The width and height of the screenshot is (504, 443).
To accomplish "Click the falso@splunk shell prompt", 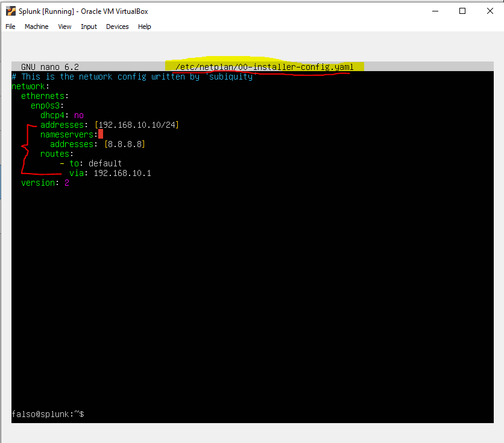I will 48,414.
